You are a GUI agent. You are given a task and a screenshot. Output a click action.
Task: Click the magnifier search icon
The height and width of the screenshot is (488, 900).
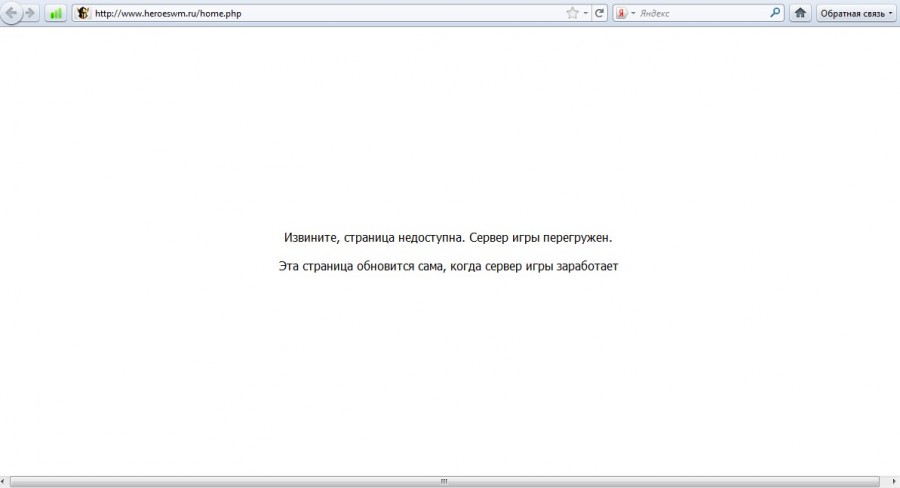[775, 13]
